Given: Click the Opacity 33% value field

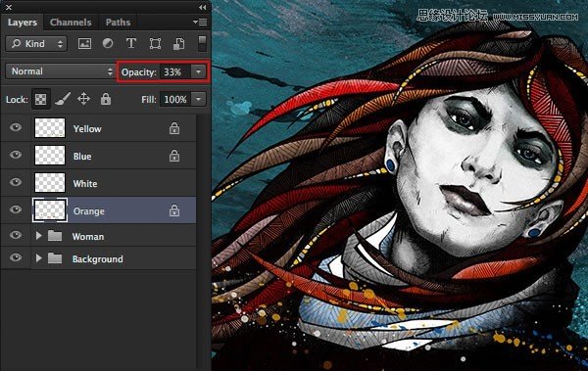Looking at the screenshot, I should click(175, 71).
